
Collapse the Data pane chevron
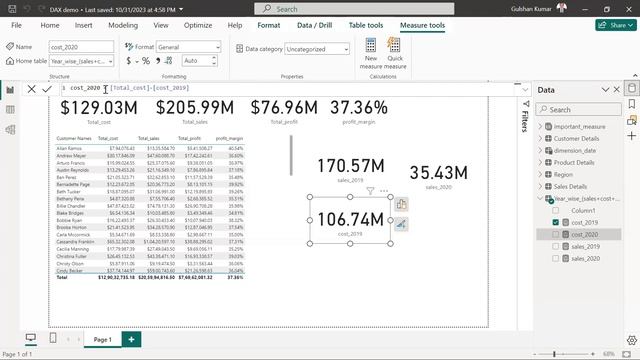tap(605, 90)
